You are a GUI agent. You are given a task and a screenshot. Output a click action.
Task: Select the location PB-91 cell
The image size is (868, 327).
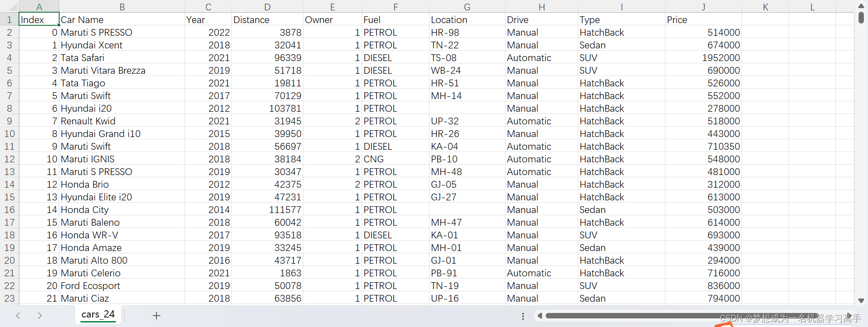[467, 273]
